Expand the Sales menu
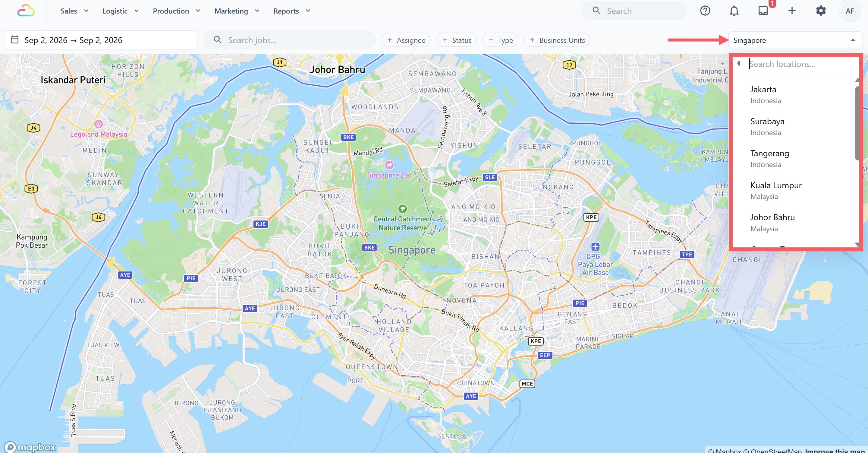 (74, 11)
